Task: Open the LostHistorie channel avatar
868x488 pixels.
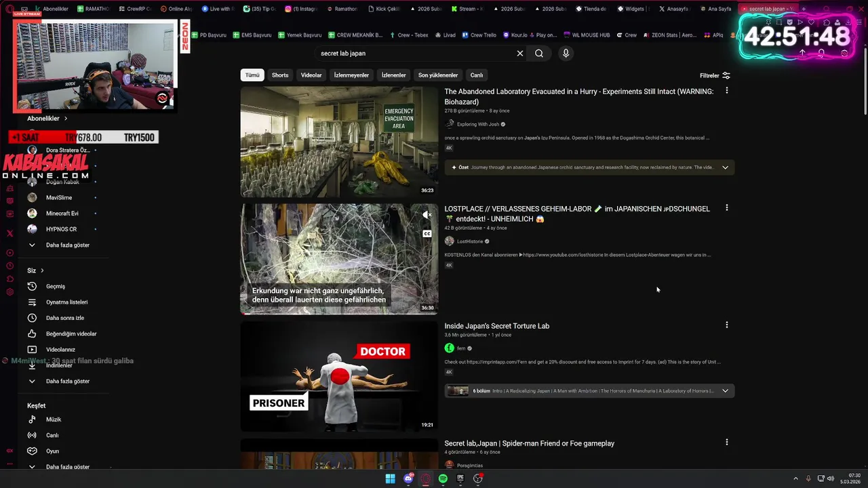Action: pos(449,241)
